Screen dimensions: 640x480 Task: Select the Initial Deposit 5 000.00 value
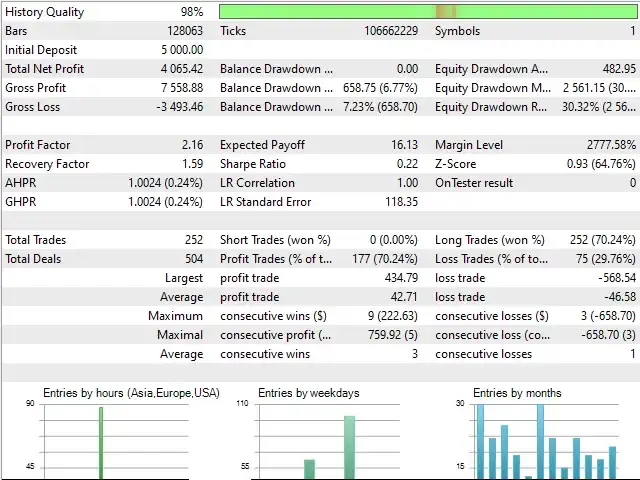coord(182,50)
